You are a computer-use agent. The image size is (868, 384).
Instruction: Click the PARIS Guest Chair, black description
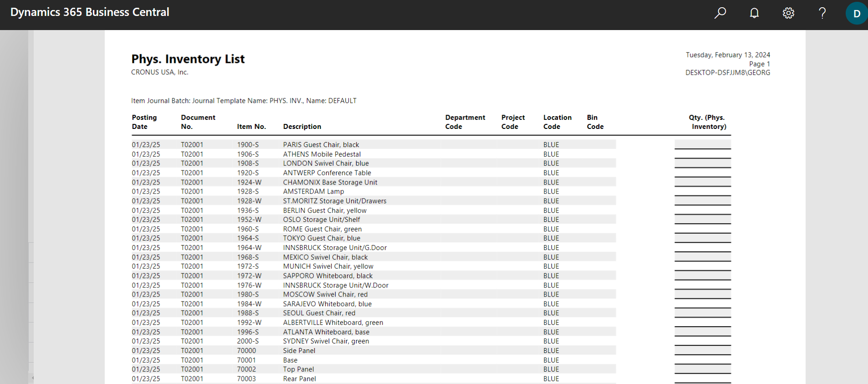321,145
